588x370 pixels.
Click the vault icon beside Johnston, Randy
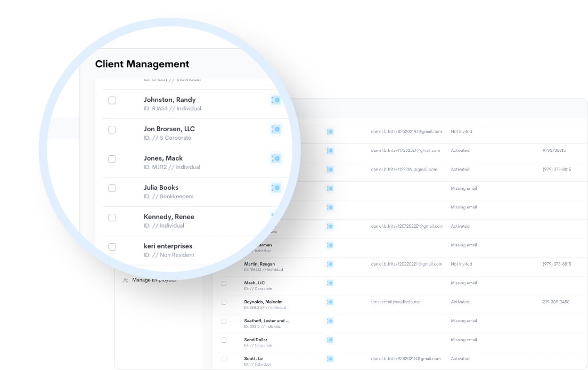click(275, 100)
